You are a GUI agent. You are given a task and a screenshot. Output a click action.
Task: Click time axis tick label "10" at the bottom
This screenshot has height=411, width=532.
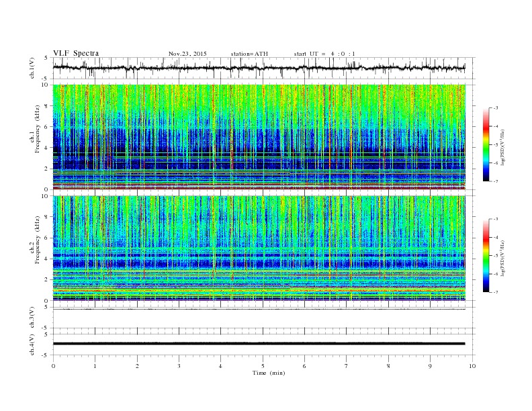click(x=472, y=366)
